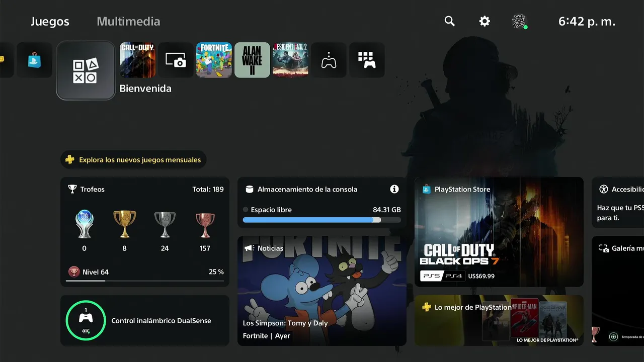
Task: Open the Galería multimedia card
Action: pos(618,291)
